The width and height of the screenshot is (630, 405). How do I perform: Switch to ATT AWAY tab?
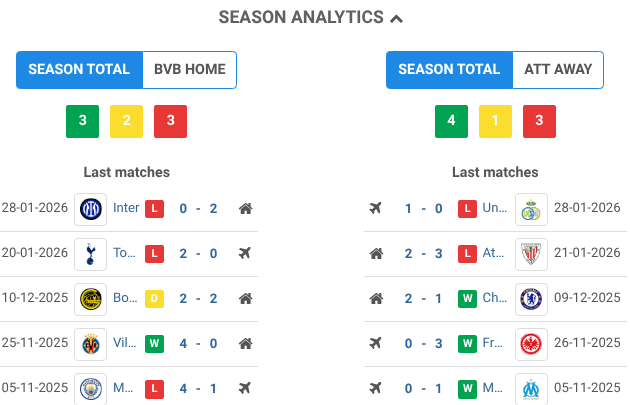coord(558,70)
